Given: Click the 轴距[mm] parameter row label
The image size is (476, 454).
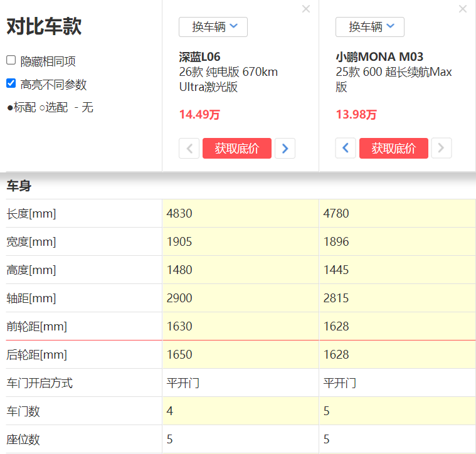Looking at the screenshot, I should (x=31, y=298).
